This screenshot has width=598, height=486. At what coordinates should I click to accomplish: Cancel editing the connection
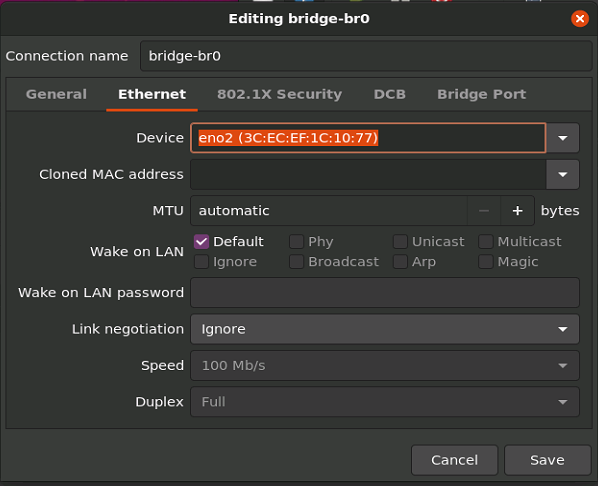454,460
